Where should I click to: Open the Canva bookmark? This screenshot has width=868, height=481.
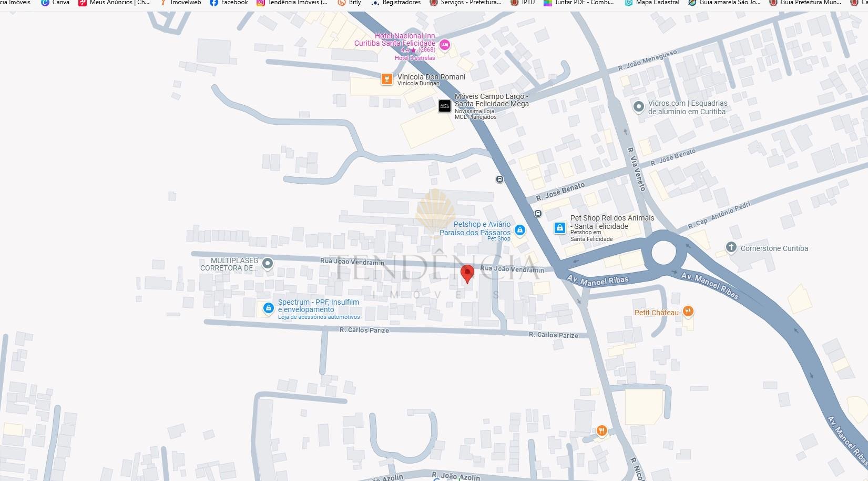(55, 3)
